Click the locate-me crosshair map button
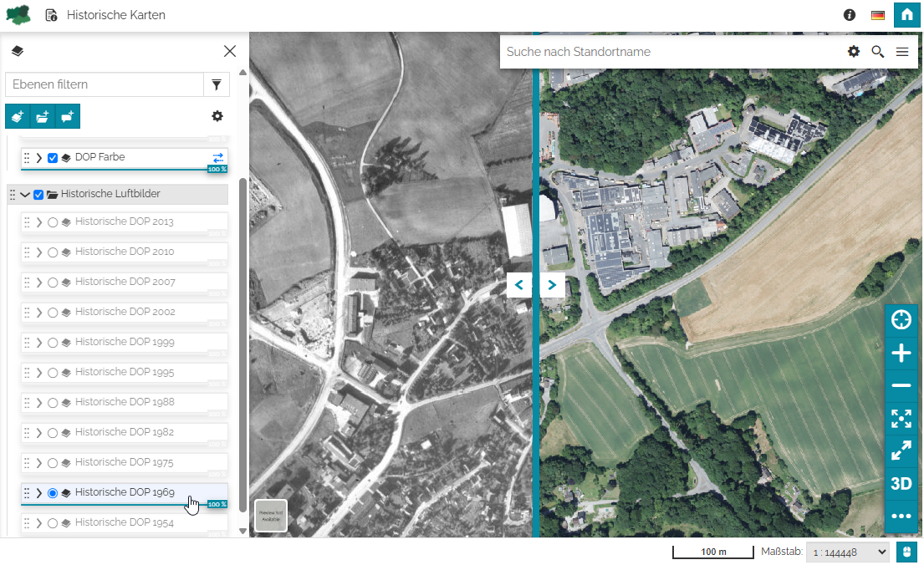 901,320
